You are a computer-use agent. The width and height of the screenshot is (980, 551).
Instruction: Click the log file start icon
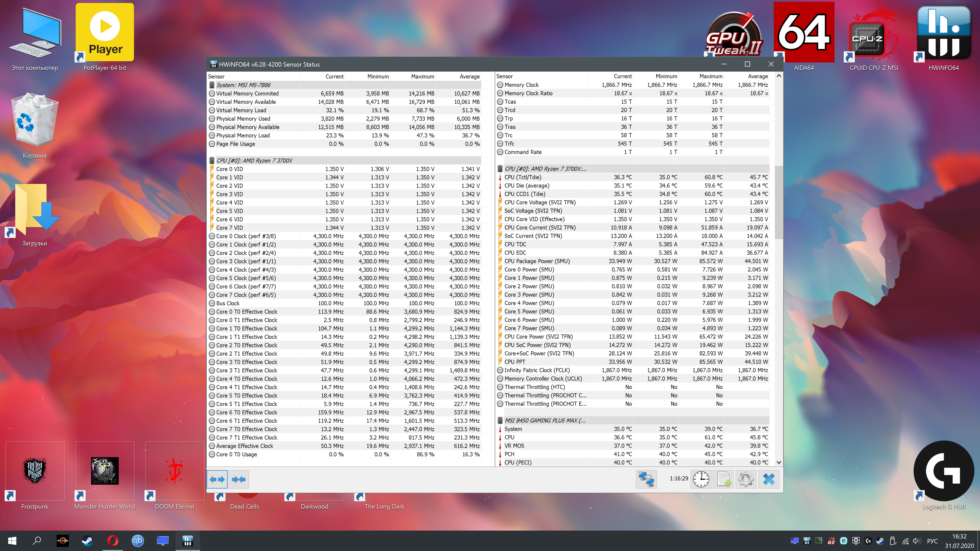click(723, 479)
